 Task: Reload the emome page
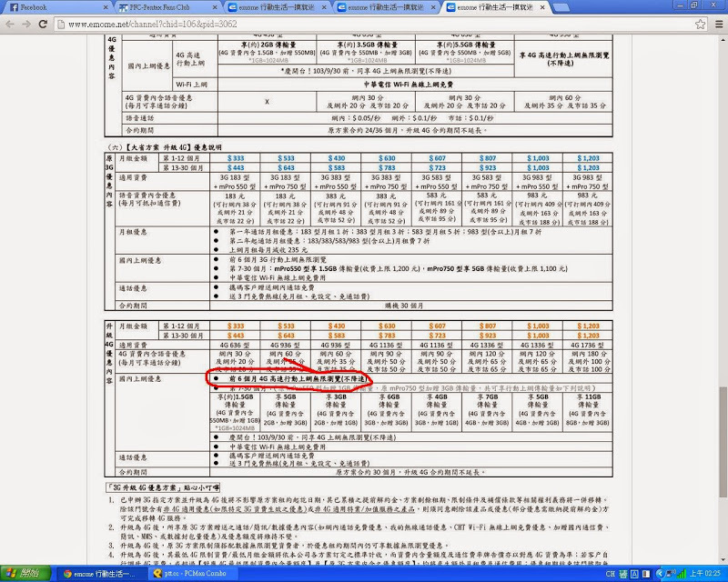(43, 25)
